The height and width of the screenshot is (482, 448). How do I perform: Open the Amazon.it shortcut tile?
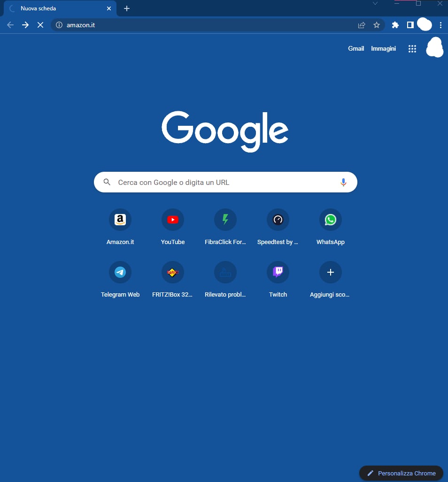coord(120,228)
